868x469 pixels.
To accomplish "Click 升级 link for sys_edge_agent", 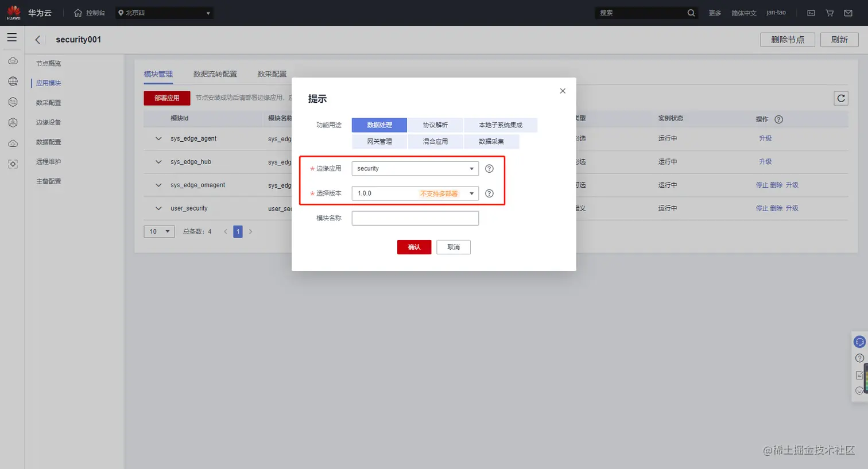I will coord(765,139).
